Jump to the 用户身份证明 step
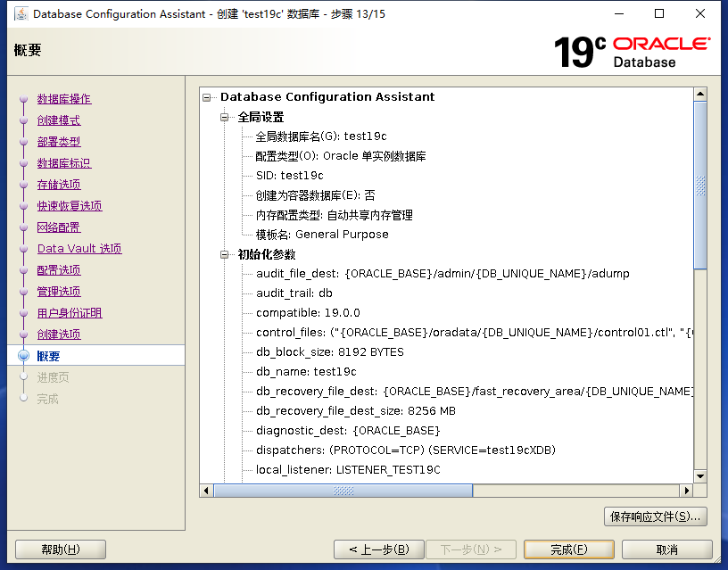 (x=70, y=313)
